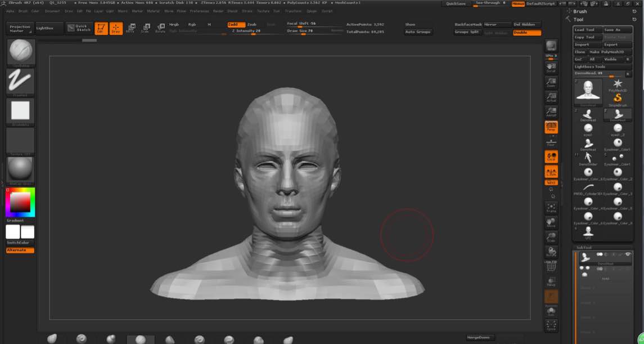Choose the SimpleBrush tool icon
Viewport: 644px width, 344px height.
[617, 99]
